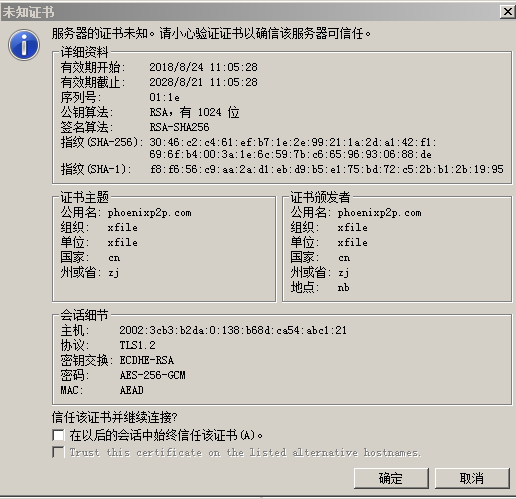
Task: Click the RSA 1024-bit public key value
Action: (x=194, y=112)
